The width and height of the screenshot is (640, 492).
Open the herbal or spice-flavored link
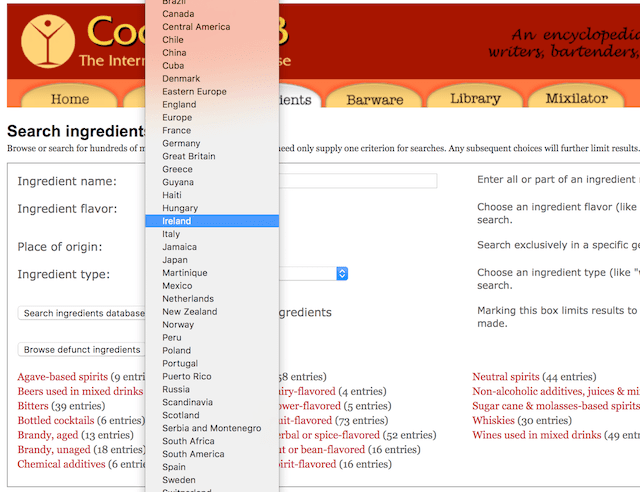pos(329,435)
